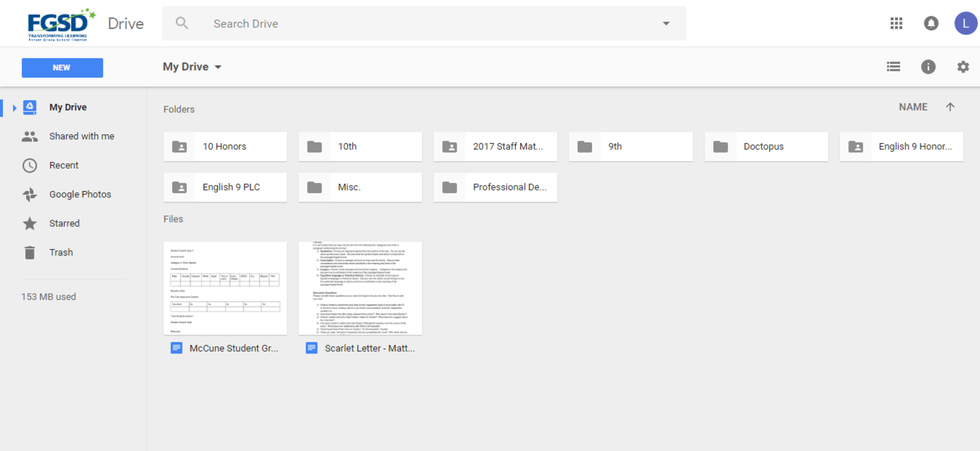
Task: Click the Google Photos pinwheel icon
Action: point(30,194)
